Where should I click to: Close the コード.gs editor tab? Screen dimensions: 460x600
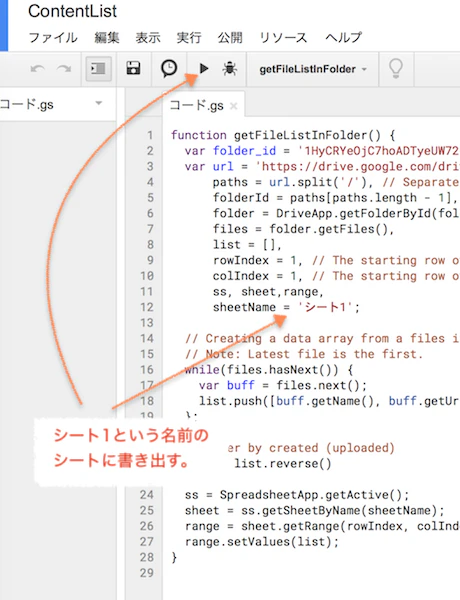[x=233, y=106]
